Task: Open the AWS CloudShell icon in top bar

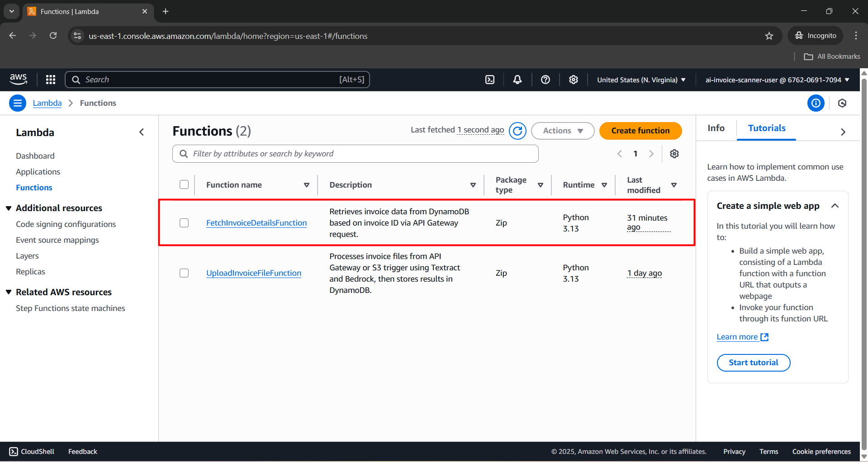Action: [490, 80]
